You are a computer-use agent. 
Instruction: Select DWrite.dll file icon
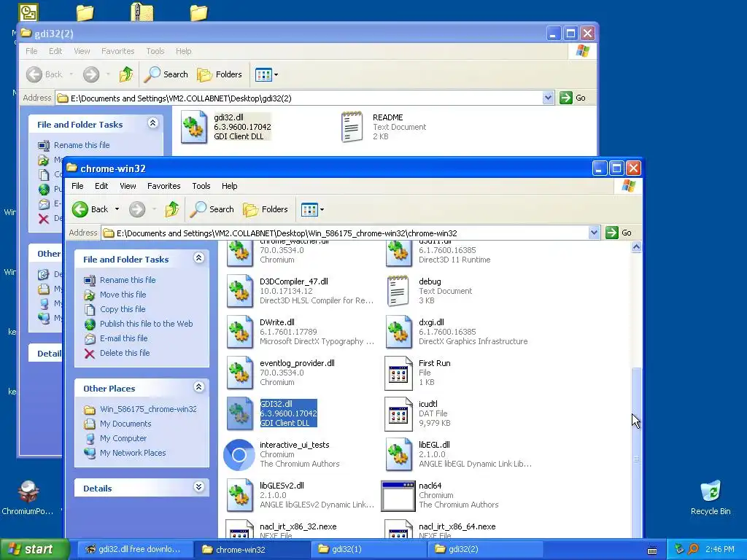click(x=239, y=332)
